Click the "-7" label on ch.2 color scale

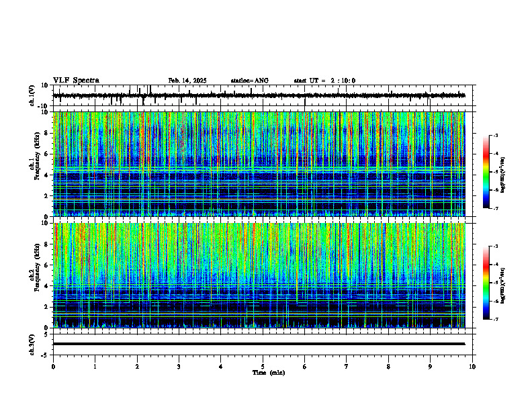(496, 320)
